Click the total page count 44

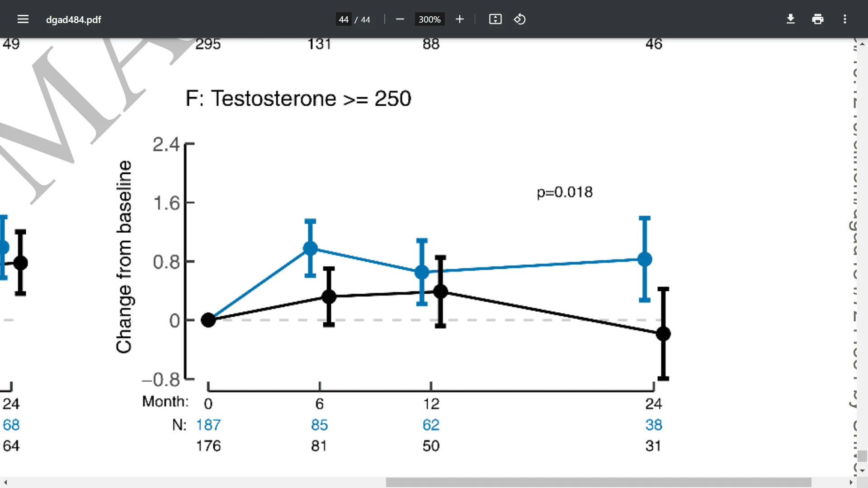coord(365,19)
